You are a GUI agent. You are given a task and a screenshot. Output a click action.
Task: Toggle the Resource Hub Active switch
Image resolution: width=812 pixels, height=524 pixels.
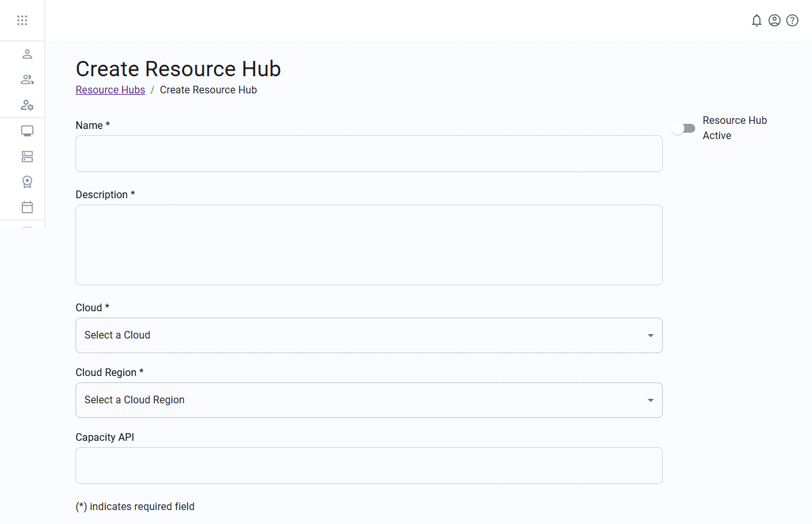pos(684,128)
